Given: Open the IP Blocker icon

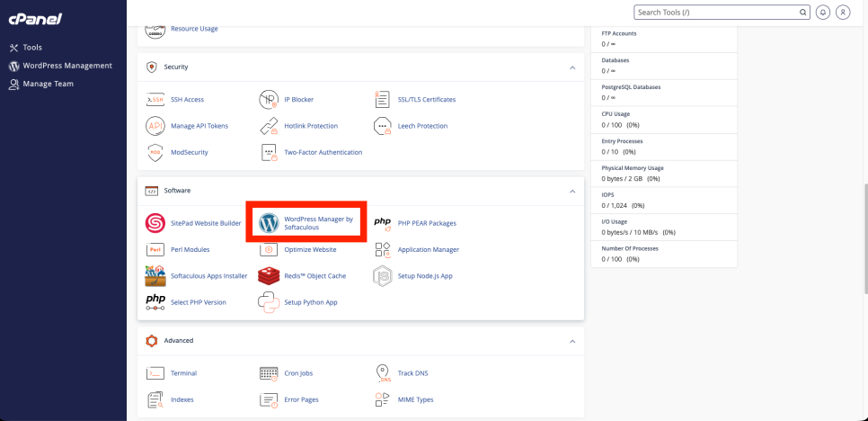Looking at the screenshot, I should [269, 100].
